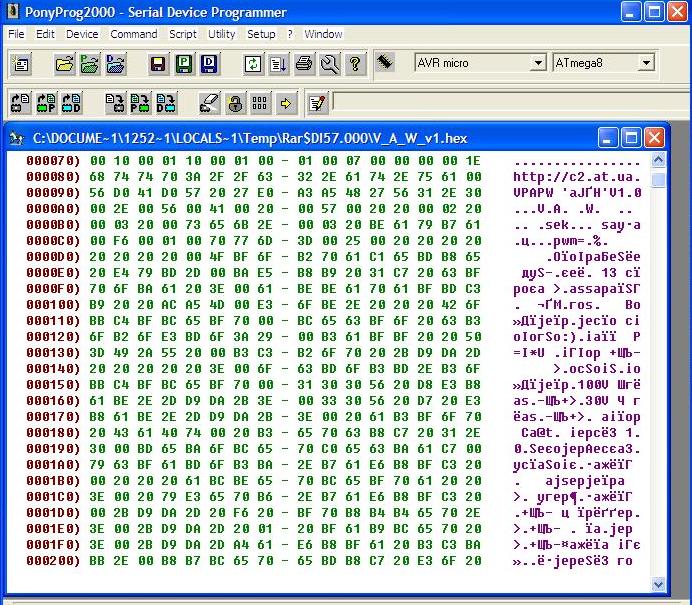Click the Reload files toolbar icon

[253, 64]
